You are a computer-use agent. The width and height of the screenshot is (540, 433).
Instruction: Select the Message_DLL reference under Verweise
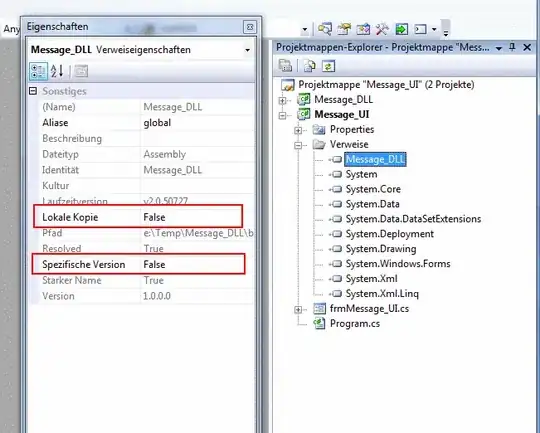coord(375,159)
